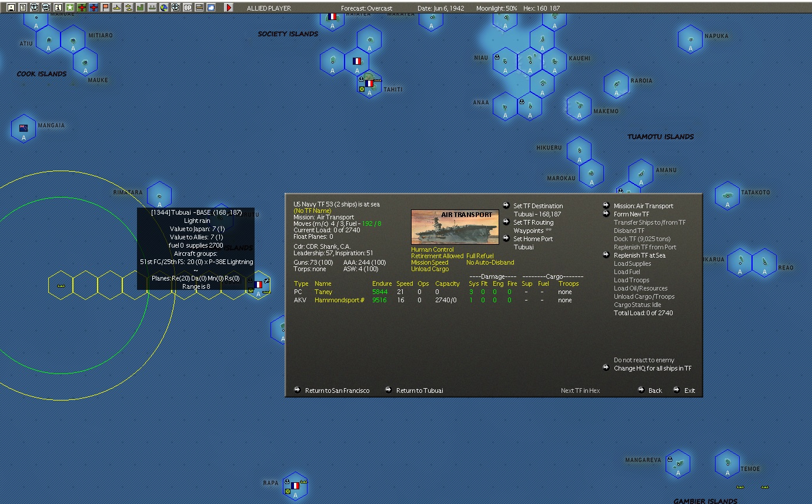
Task: Select the Tahiti base hex on map
Action: [x=369, y=84]
